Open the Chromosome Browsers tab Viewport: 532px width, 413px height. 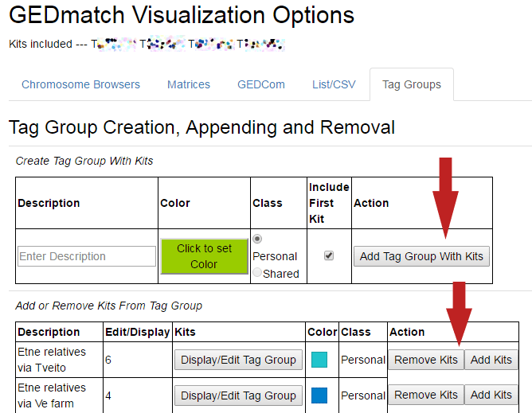[80, 84]
